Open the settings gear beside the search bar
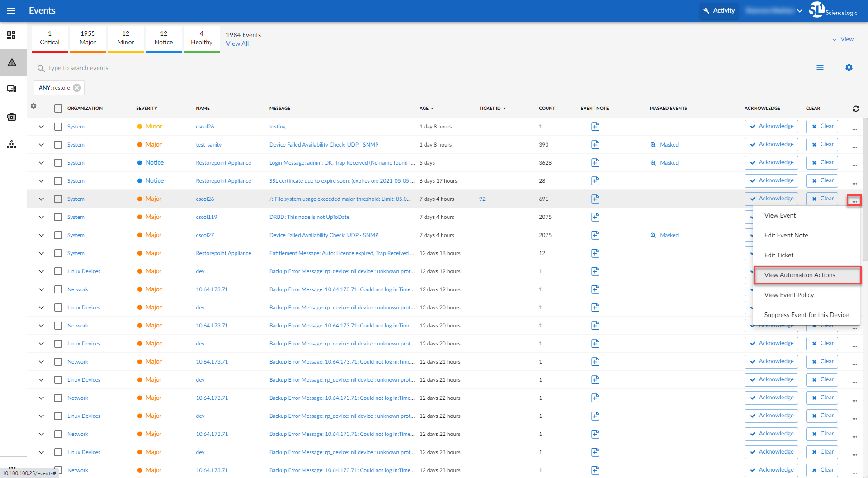 (x=849, y=67)
